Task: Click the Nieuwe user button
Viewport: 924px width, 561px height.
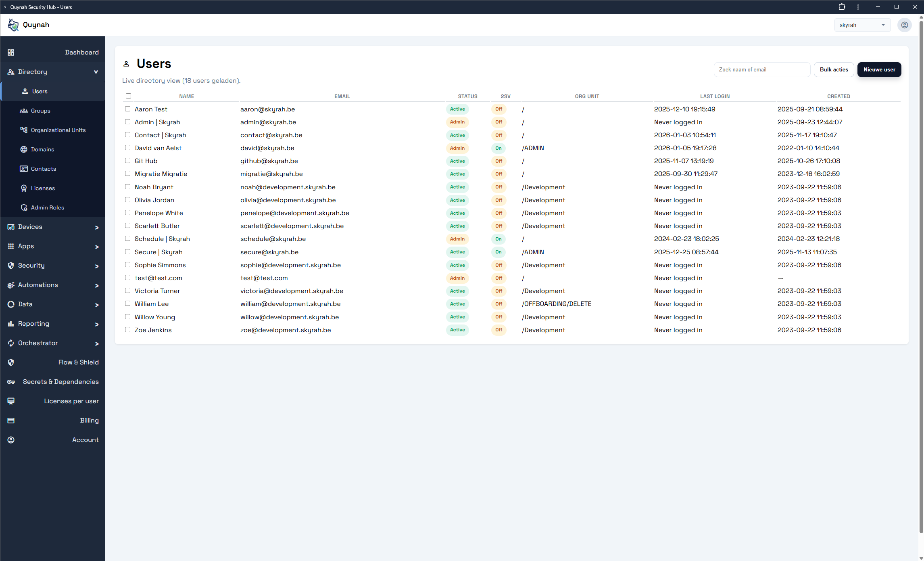Action: pyautogui.click(x=879, y=69)
